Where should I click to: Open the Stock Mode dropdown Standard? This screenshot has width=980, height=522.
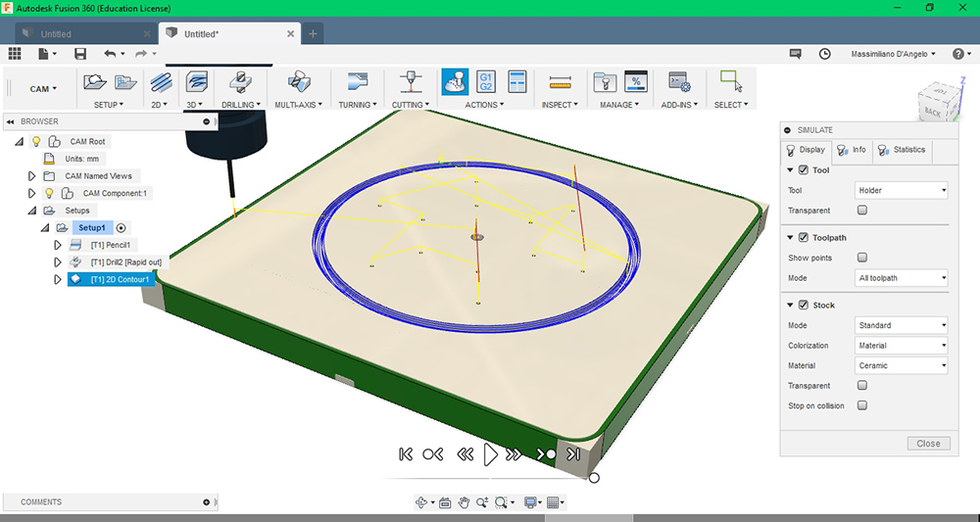(902, 325)
